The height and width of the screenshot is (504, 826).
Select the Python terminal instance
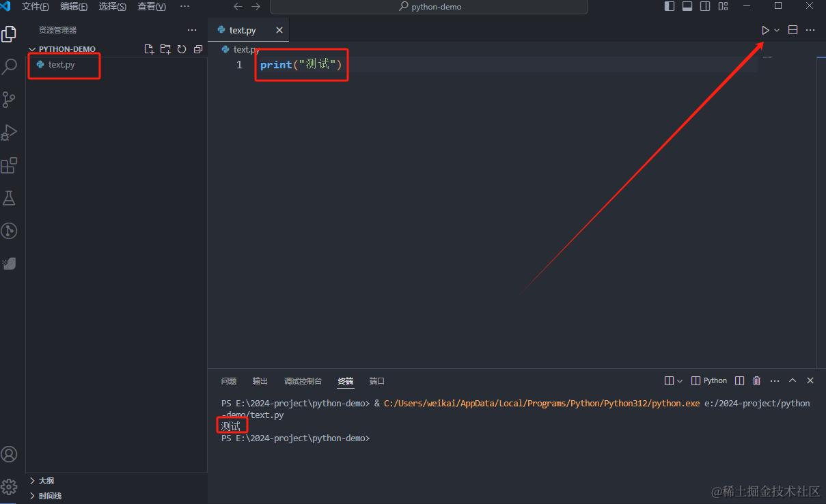(709, 381)
